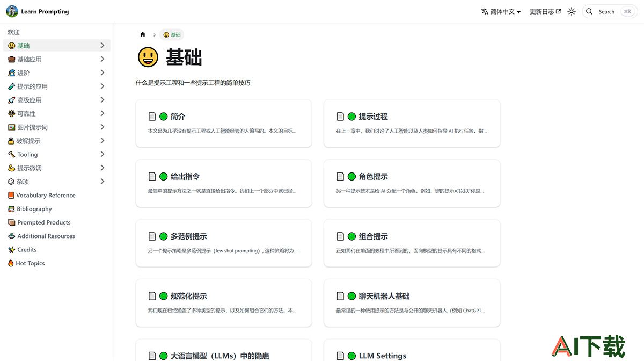The height and width of the screenshot is (361, 644).
Task: Expand the 图片提示词 sidebar chevron
Action: [x=102, y=127]
